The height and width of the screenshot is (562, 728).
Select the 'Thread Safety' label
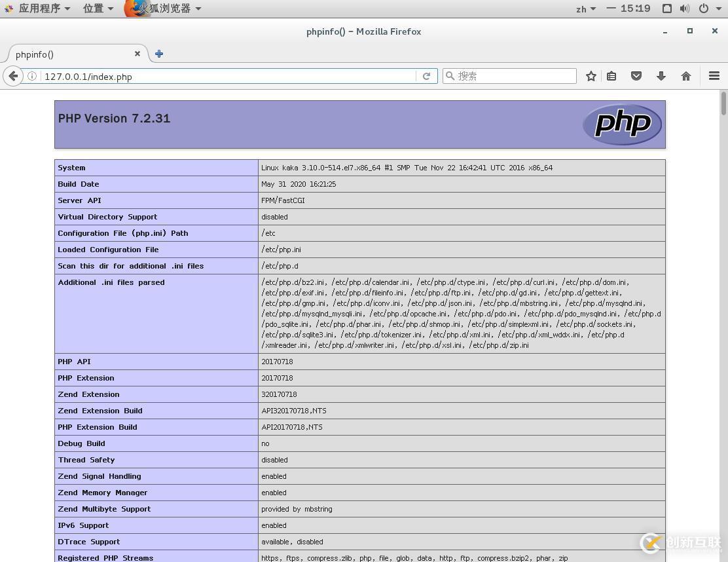pyautogui.click(x=86, y=460)
